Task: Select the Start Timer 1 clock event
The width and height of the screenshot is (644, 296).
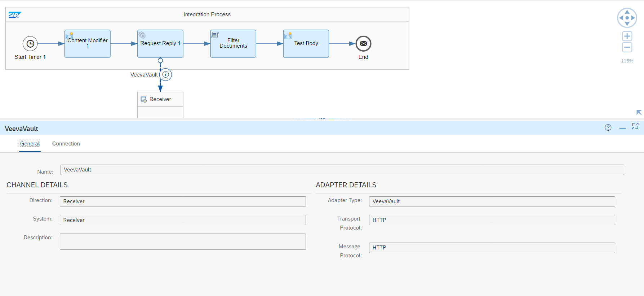Action: (30, 44)
